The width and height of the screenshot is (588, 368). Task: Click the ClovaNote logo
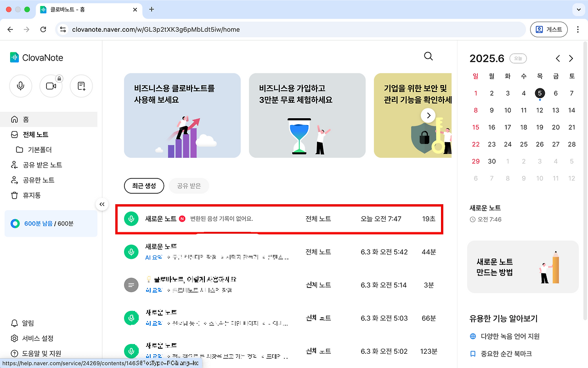coord(36,57)
